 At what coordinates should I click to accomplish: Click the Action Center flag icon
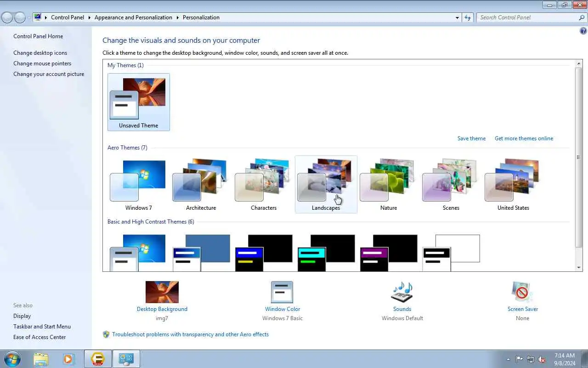coord(519,359)
